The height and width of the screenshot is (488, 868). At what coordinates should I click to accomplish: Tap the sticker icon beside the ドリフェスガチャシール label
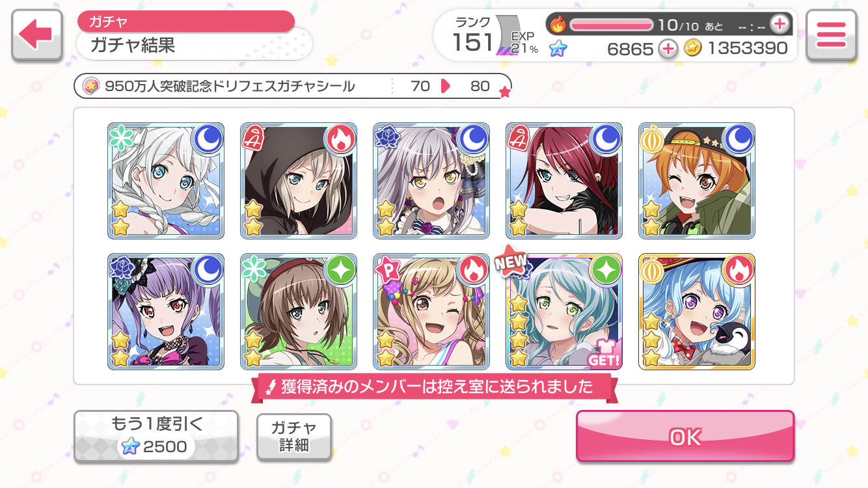[92, 86]
